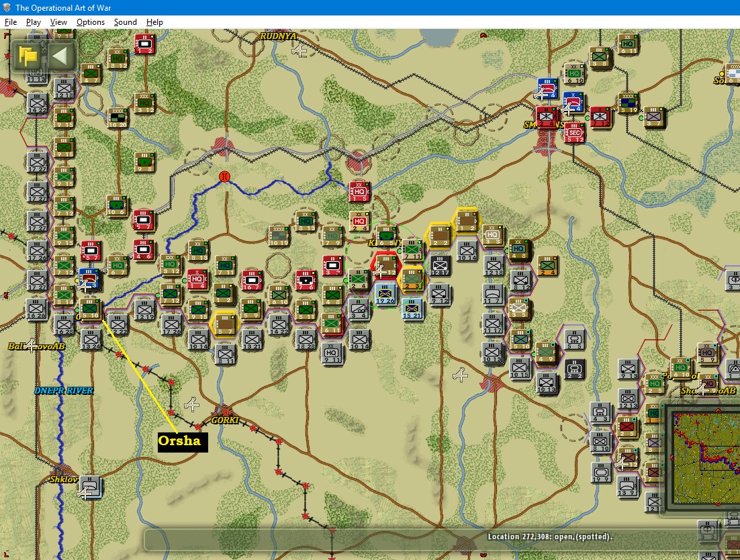The width and height of the screenshot is (740, 560).
Task: Click the Location 272,308 status text
Action: coord(550,536)
